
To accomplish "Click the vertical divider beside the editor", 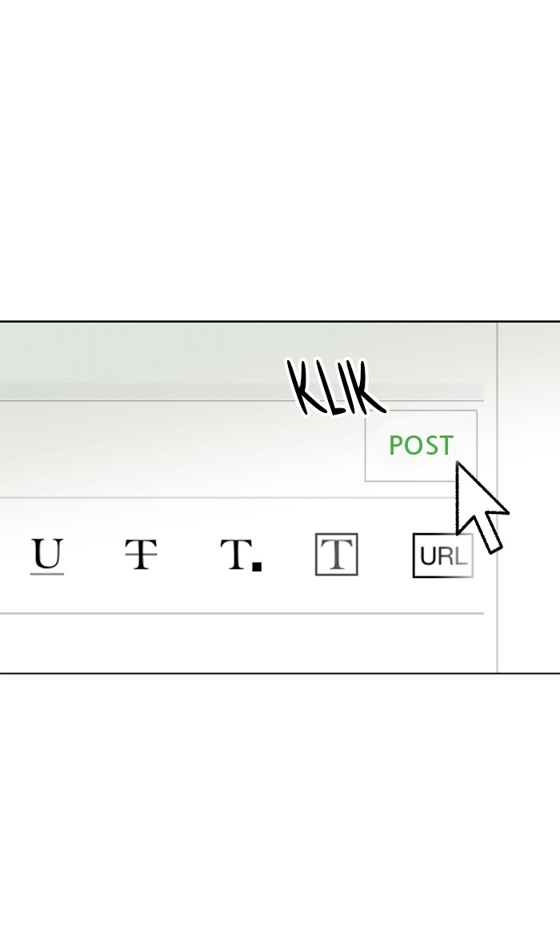I will coord(497,497).
